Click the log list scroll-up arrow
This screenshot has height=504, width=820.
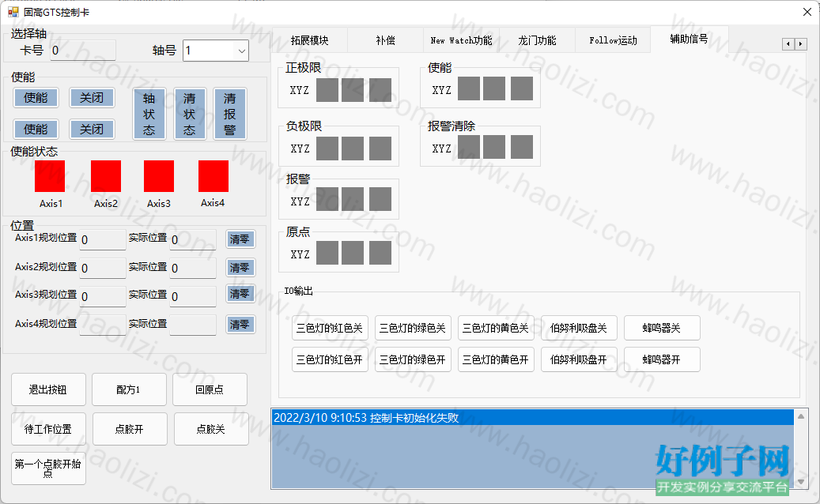point(801,416)
